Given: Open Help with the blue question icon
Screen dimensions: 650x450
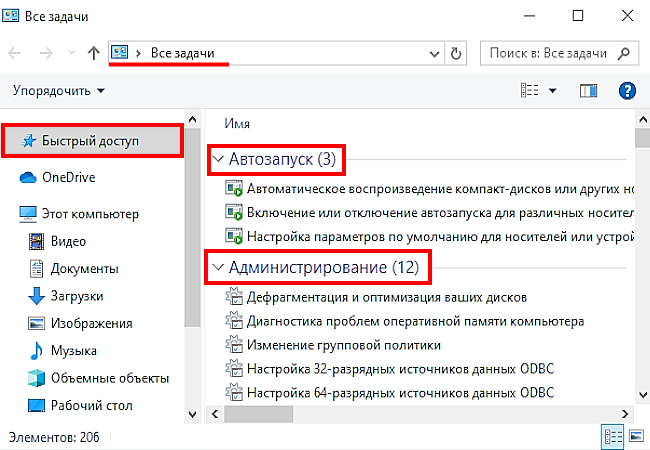Looking at the screenshot, I should tap(627, 90).
